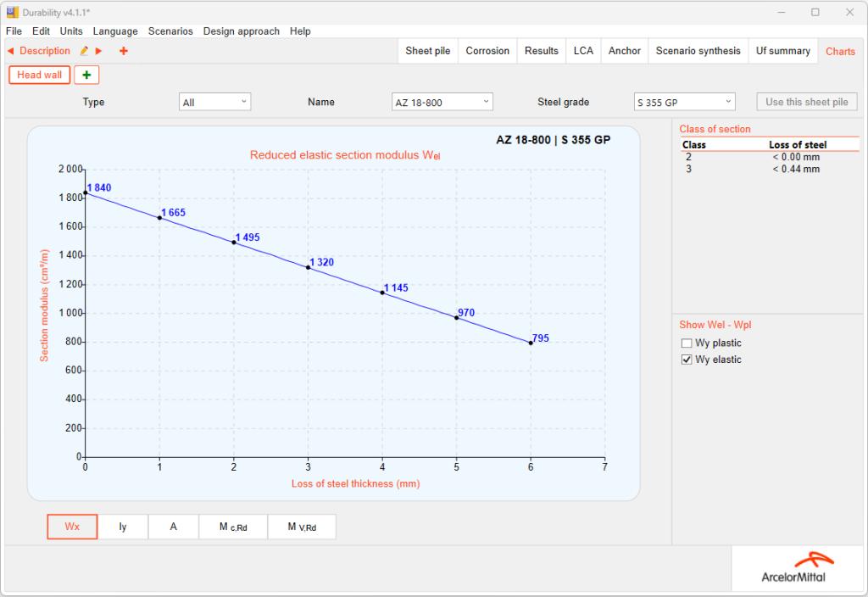Open the Steel grade dropdown S 355 GP

click(684, 103)
